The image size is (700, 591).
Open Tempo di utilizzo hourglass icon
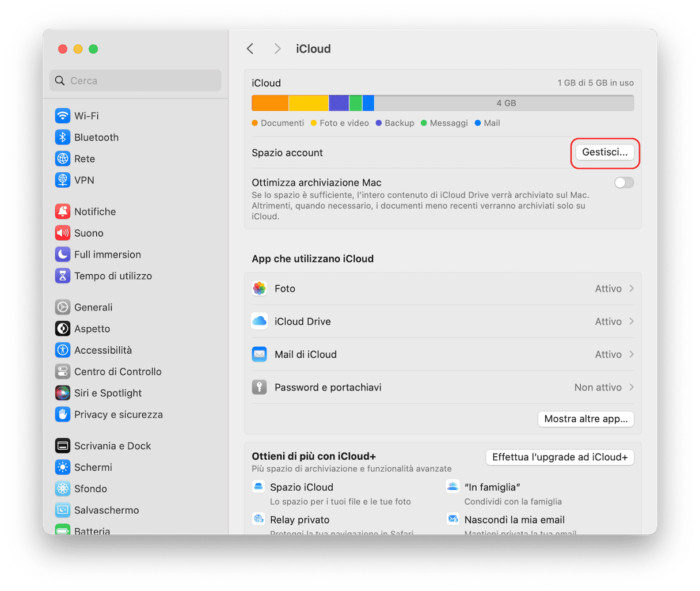point(62,275)
